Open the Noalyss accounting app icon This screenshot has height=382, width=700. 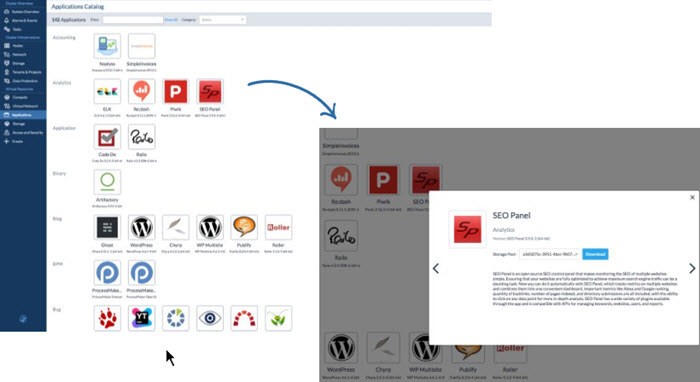pos(107,46)
